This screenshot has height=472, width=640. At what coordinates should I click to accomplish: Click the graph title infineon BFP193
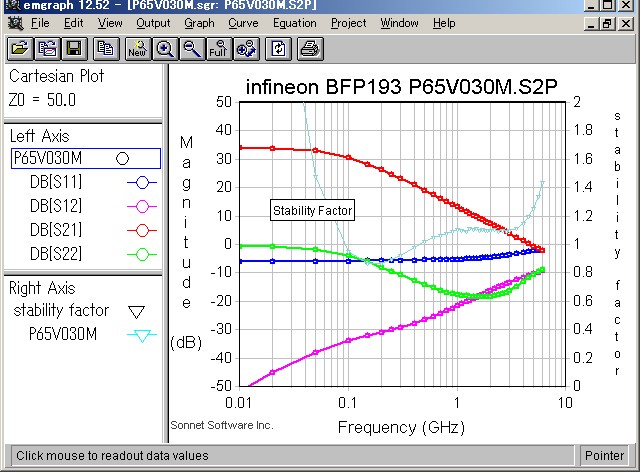(x=401, y=87)
